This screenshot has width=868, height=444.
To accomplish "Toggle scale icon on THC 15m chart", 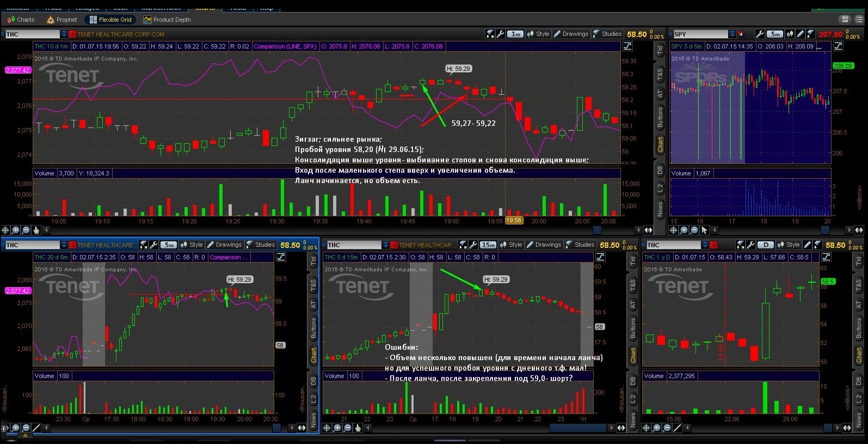I will 601,257.
